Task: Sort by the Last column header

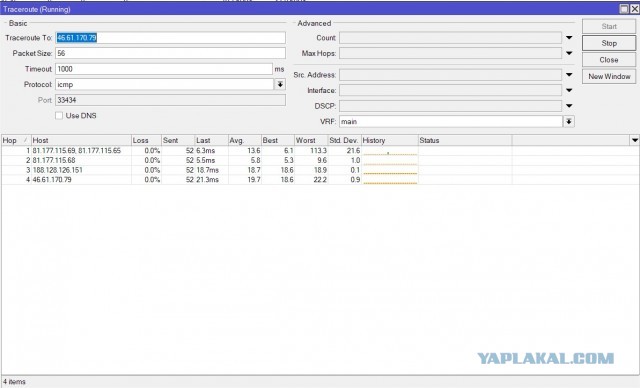Action: (x=211, y=140)
